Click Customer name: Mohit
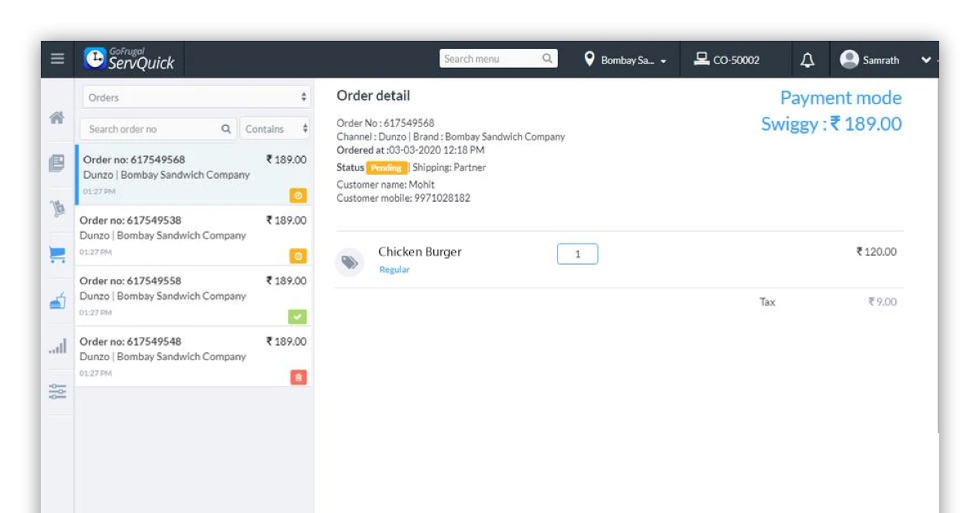The height and width of the screenshot is (513, 980). 385,185
